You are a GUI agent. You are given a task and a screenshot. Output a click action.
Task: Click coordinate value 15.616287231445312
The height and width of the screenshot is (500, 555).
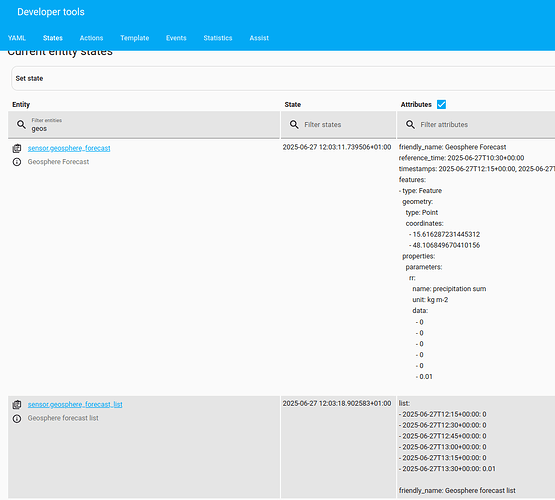pos(446,234)
